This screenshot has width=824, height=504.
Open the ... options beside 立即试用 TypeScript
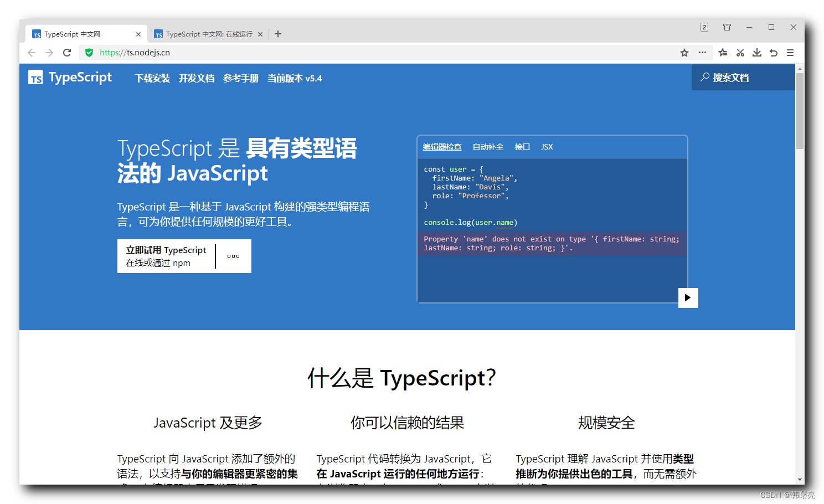point(233,256)
